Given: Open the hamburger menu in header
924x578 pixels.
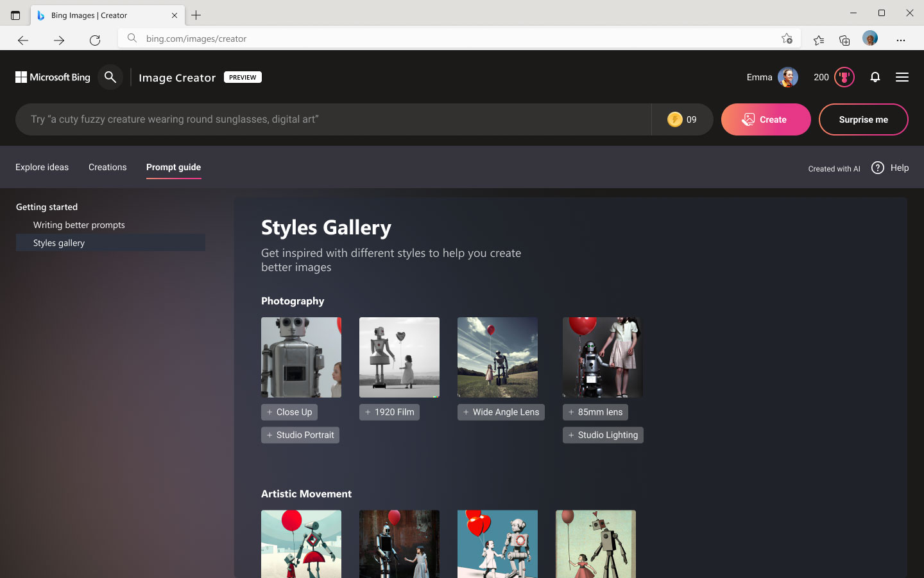Looking at the screenshot, I should [x=902, y=77].
